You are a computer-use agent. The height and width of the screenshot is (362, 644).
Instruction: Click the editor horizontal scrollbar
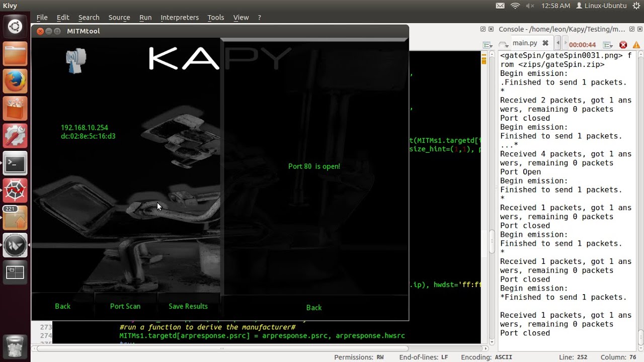point(260,348)
